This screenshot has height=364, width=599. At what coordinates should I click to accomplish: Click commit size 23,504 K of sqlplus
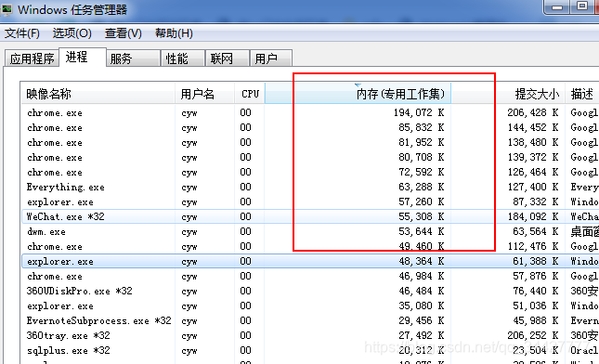click(536, 351)
